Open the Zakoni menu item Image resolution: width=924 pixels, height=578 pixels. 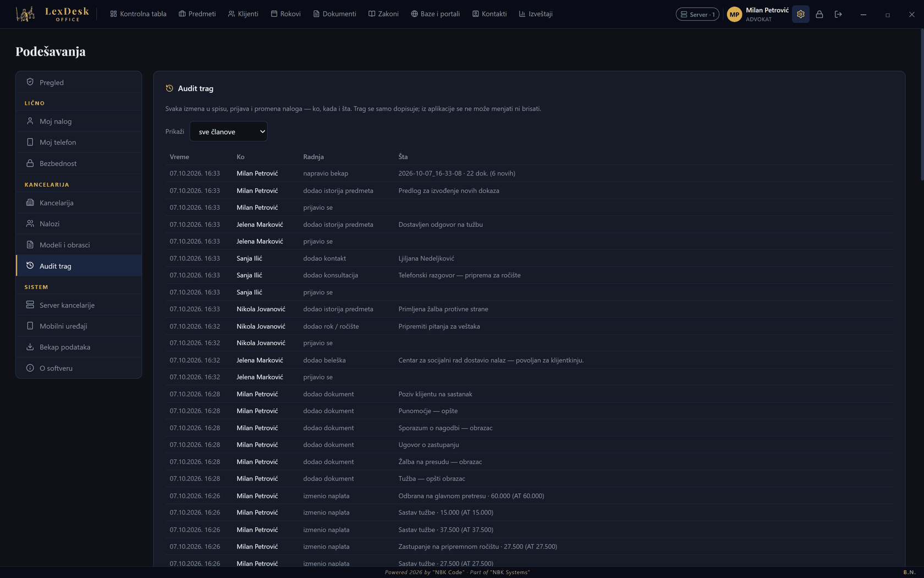coord(383,14)
